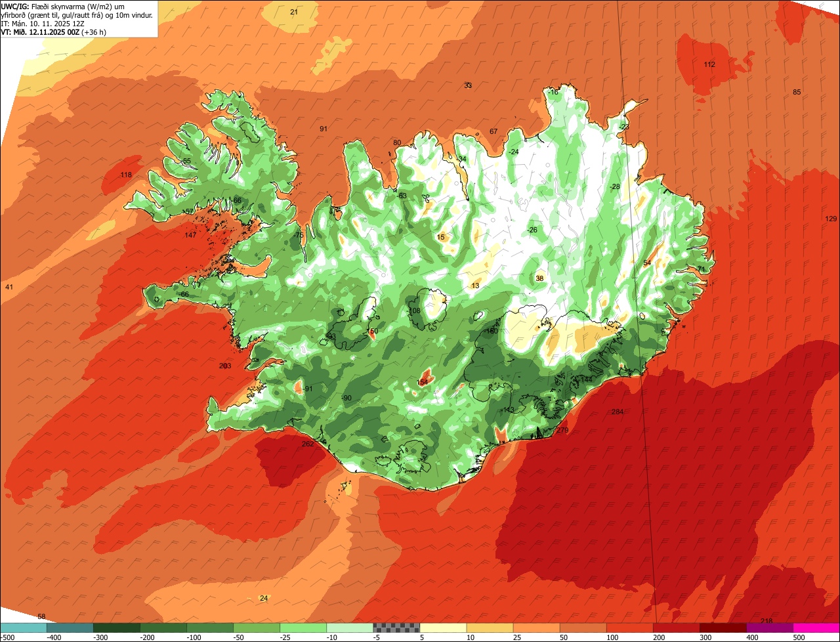Click the map value -150 near Vatnajökull
Screen dimensions: 840x642
491,331
